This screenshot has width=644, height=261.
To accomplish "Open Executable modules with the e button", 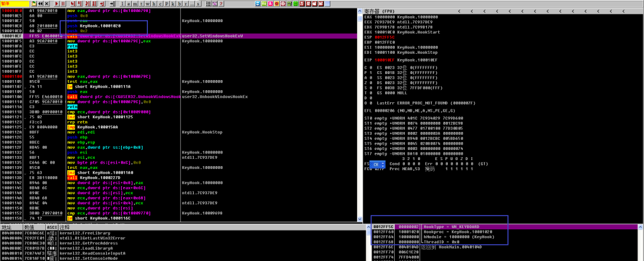I will [x=129, y=4].
